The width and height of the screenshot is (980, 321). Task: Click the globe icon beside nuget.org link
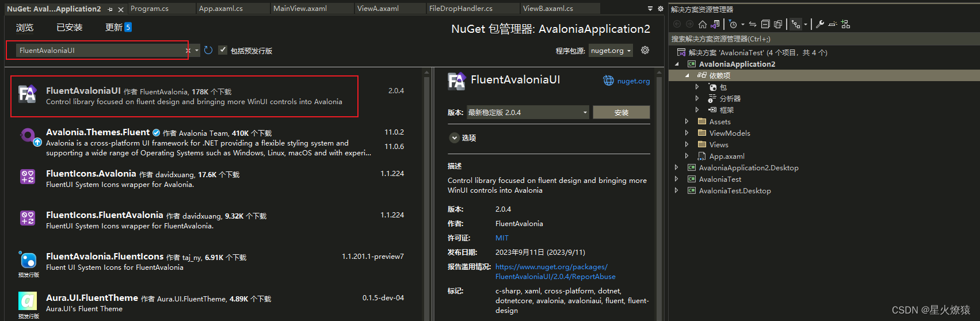click(608, 81)
